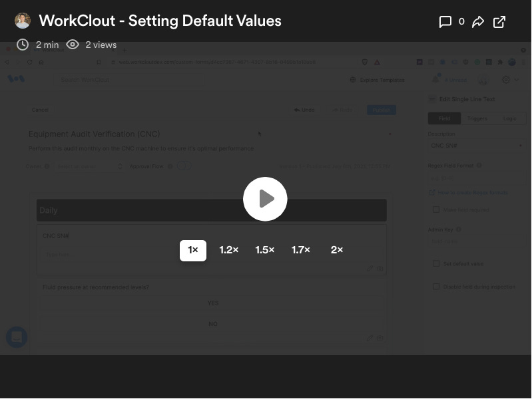Toggle the Approval Flow switch
This screenshot has width=532, height=399.
184,166
